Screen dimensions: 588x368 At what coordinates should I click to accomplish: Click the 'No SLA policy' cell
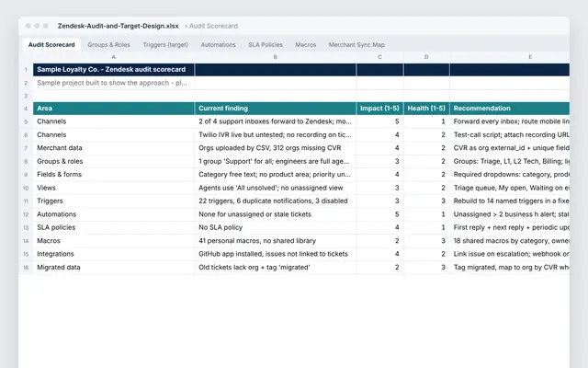pos(276,227)
